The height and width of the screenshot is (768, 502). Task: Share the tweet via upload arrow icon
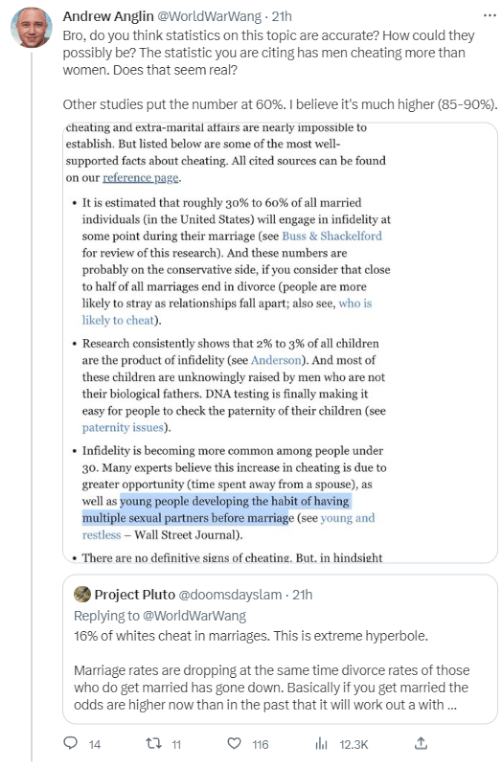click(x=421, y=743)
